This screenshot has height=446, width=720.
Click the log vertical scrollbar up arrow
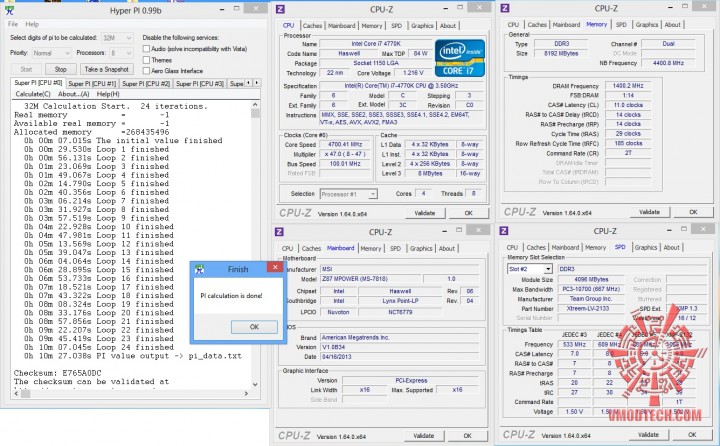click(x=255, y=105)
